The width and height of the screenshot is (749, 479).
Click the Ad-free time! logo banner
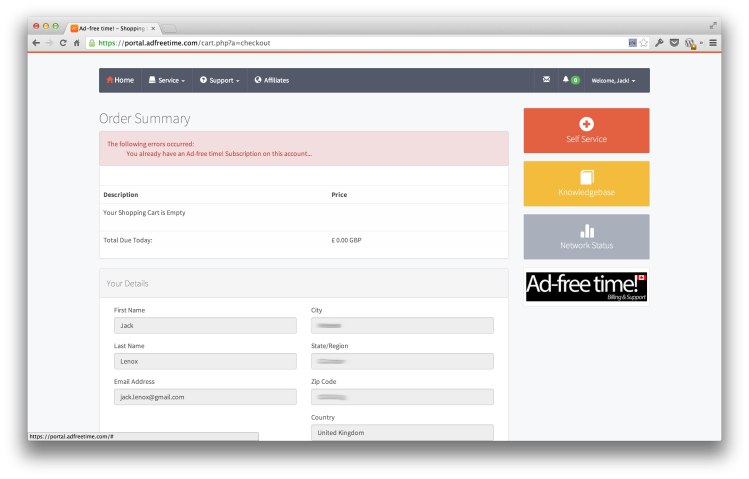tap(586, 286)
